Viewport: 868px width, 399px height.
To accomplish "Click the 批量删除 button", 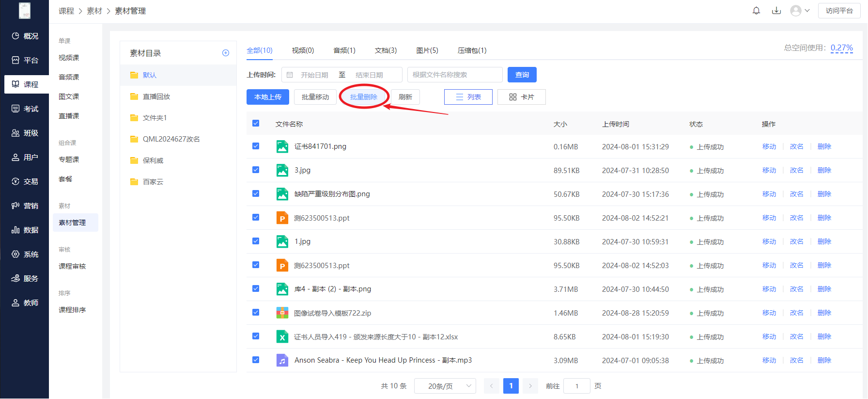I will point(364,97).
